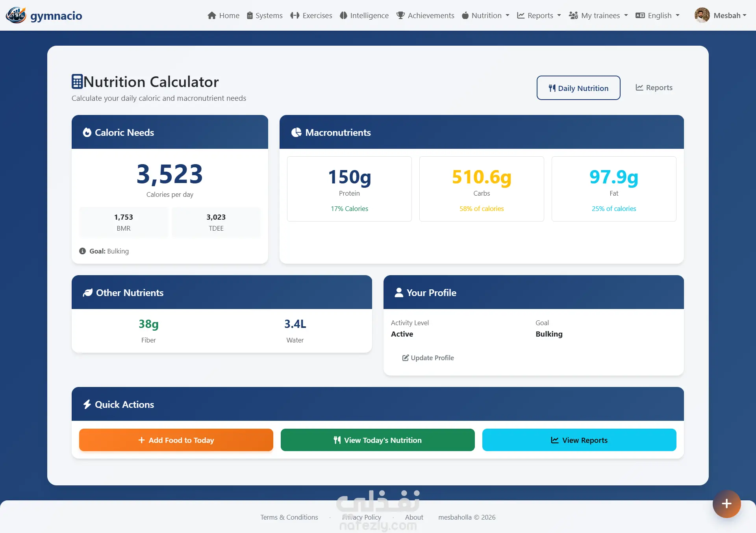The image size is (756, 533).
Task: Click the gymnacio logo icon
Action: [x=16, y=15]
